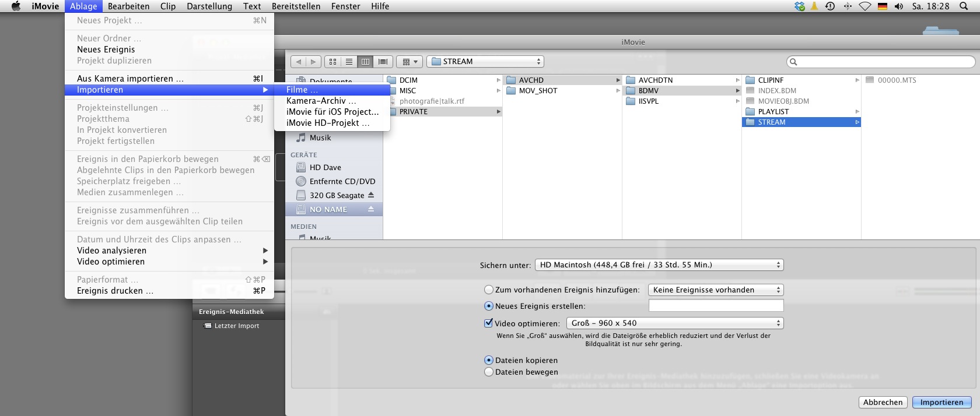Open the MOV_SHOT folder
Image resolution: width=980 pixels, height=416 pixels.
point(562,91)
